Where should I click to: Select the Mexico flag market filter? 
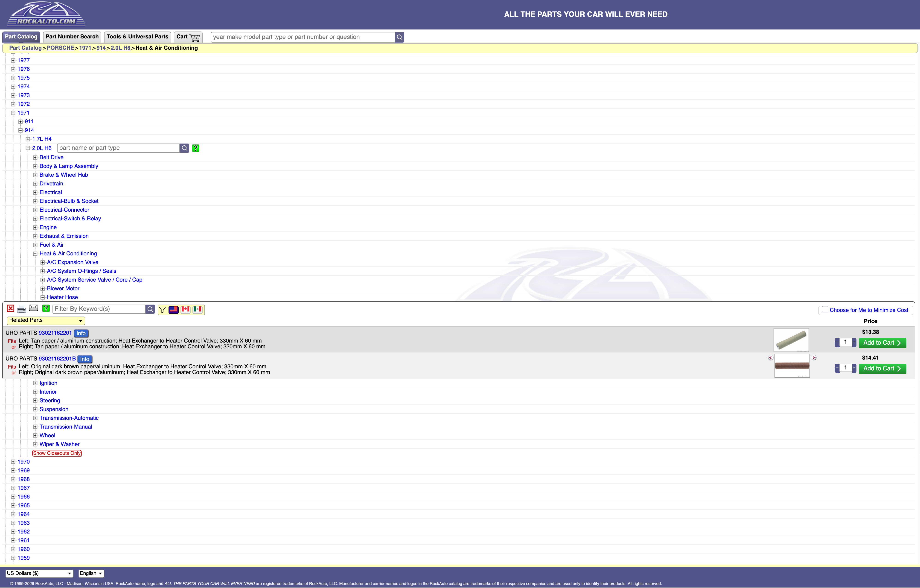click(x=198, y=310)
